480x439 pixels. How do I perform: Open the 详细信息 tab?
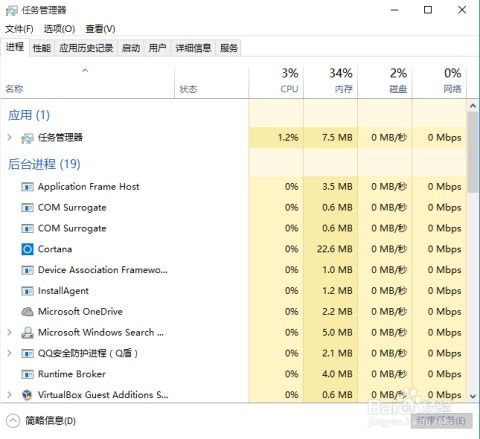193,48
